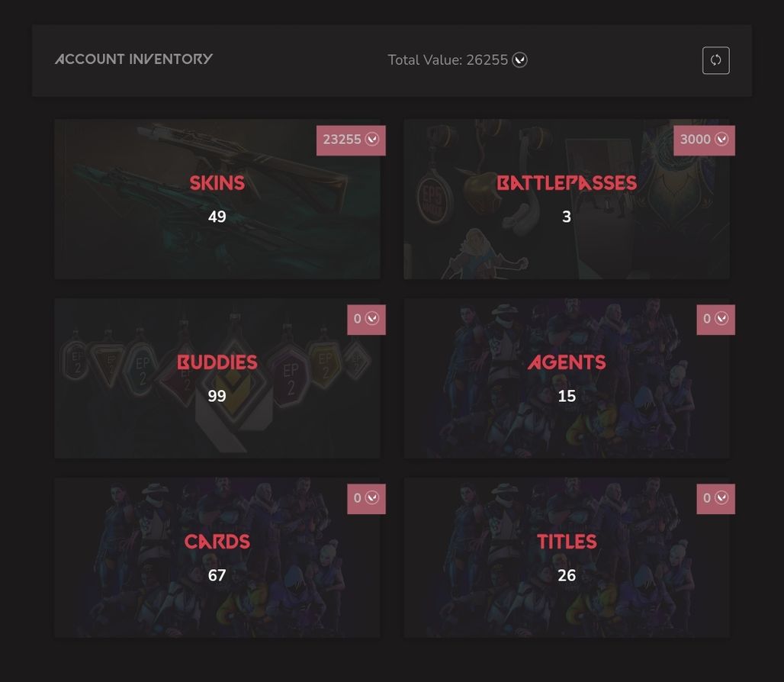Click the VP icon in Skins price badge
784x682 pixels.
(x=372, y=139)
